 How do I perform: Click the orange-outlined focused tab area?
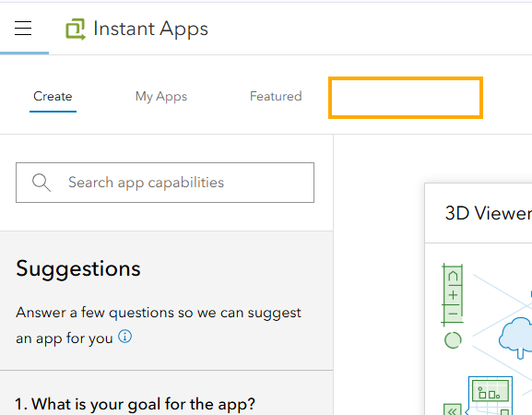[406, 98]
